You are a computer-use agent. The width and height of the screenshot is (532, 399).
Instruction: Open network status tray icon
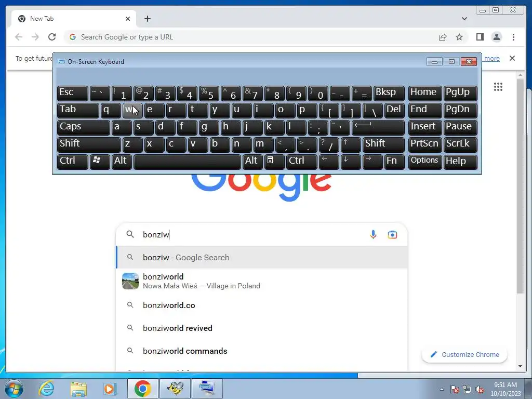pyautogui.click(x=467, y=389)
